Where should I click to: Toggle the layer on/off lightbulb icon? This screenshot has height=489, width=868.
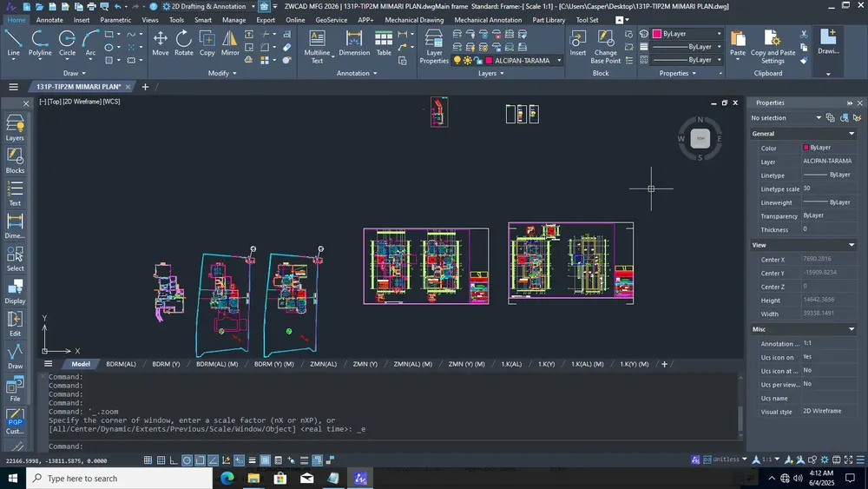click(x=457, y=60)
